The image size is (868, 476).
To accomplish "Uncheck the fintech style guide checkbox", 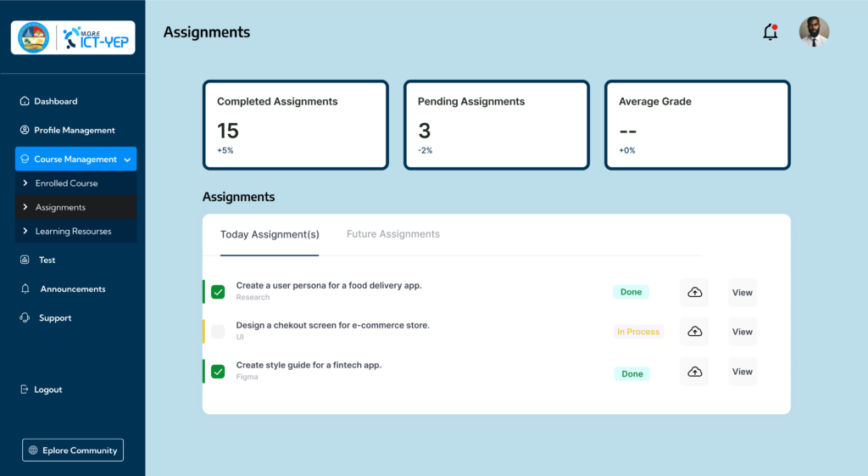I will point(218,372).
